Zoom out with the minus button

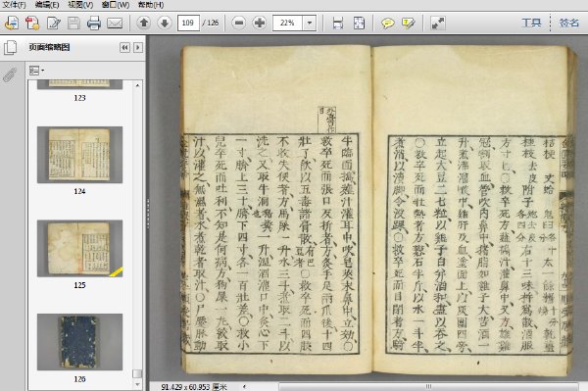(x=239, y=23)
